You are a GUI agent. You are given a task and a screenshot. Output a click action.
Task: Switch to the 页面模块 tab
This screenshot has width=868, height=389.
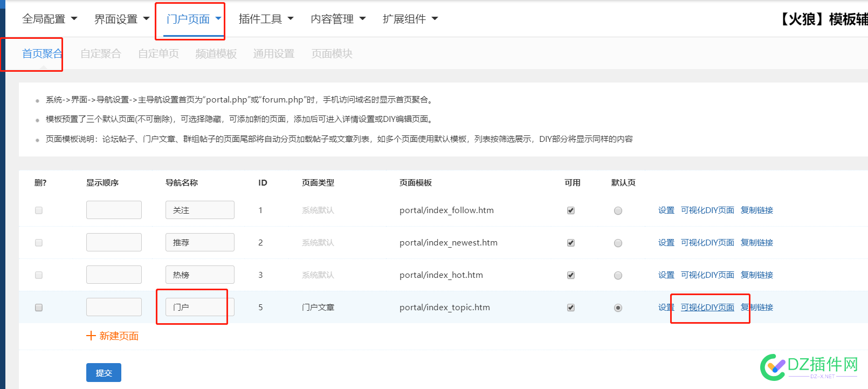click(x=332, y=53)
